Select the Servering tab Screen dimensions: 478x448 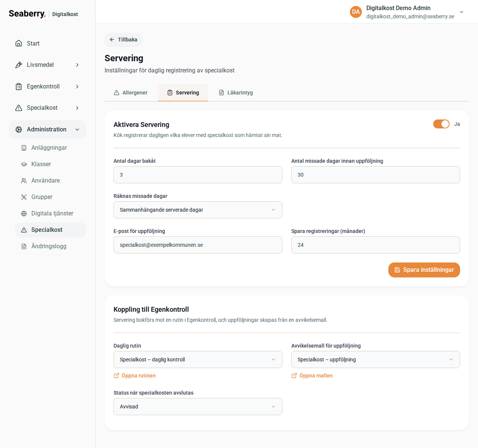(183, 93)
